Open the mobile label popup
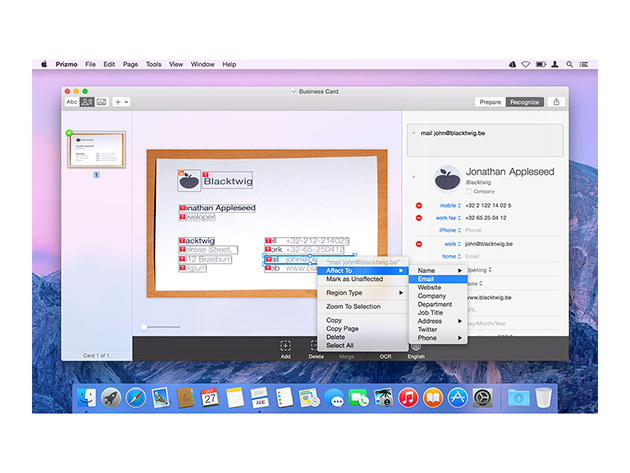The image size is (630, 473). coord(450,205)
